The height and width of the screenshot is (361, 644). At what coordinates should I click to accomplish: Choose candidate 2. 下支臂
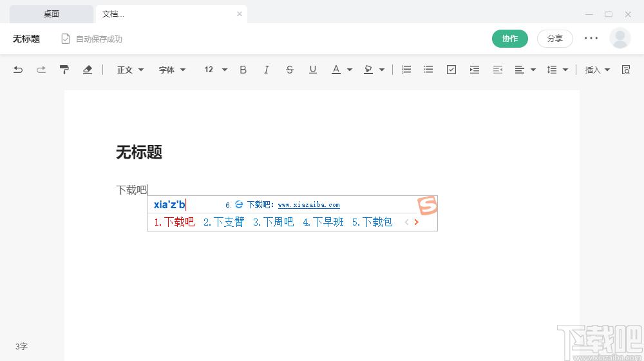(x=224, y=222)
